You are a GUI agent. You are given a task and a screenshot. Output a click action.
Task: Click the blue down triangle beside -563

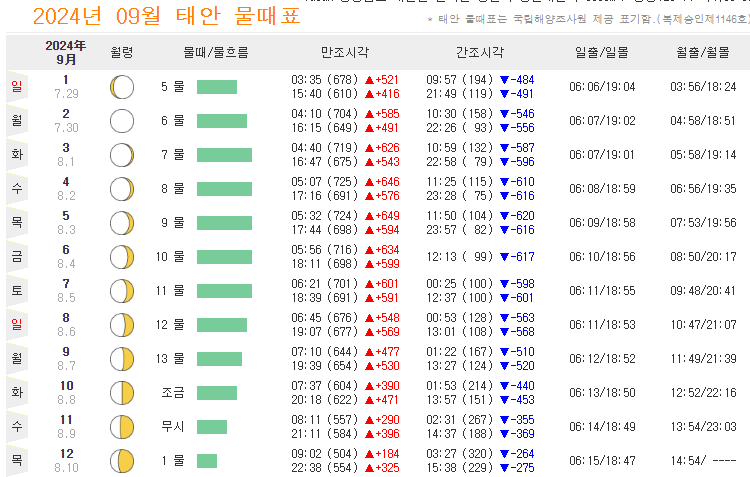pos(504,318)
